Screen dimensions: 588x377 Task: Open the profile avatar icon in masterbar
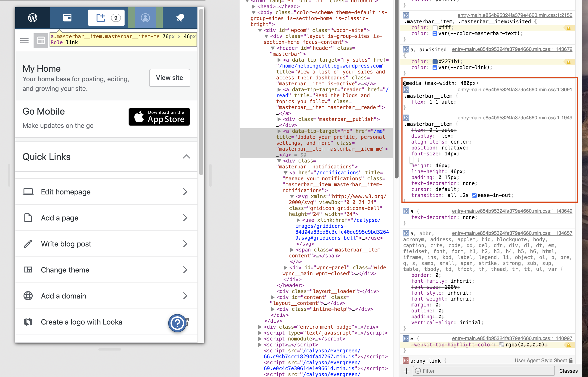point(145,18)
